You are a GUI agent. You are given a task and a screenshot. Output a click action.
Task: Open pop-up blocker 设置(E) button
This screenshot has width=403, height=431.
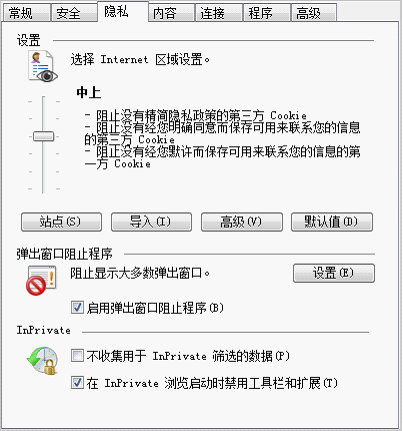334,273
